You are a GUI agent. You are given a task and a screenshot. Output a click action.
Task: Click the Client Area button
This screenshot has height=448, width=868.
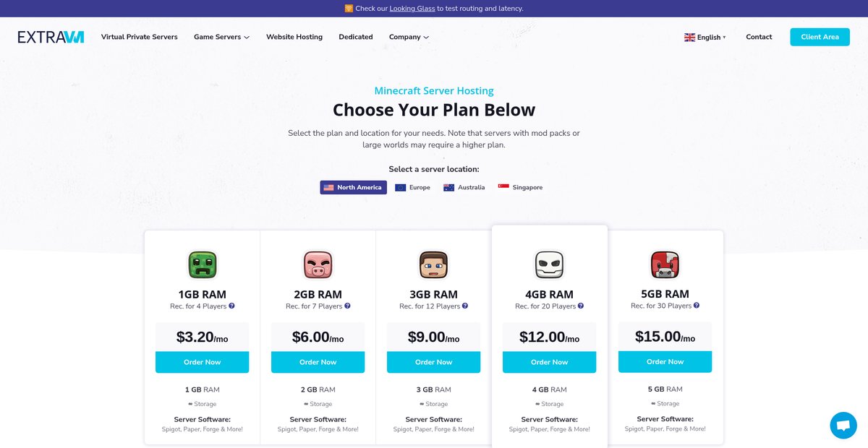point(820,37)
